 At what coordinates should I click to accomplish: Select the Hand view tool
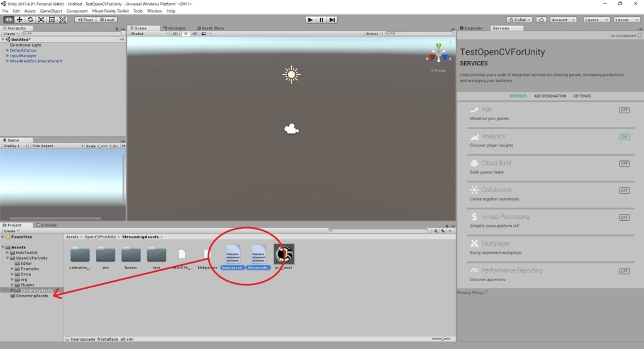click(x=8, y=19)
